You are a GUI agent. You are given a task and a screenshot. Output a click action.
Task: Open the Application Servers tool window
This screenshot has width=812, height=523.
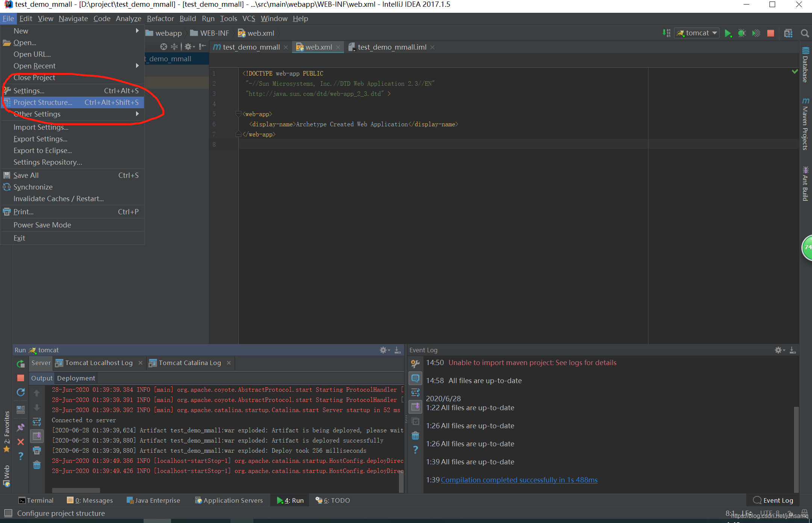(229, 500)
